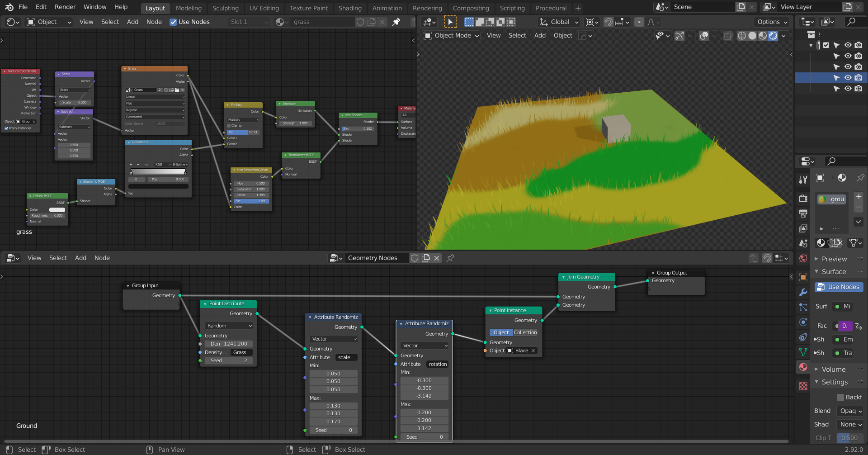
Task: Open the Texture properties checker tab
Action: 803,386
